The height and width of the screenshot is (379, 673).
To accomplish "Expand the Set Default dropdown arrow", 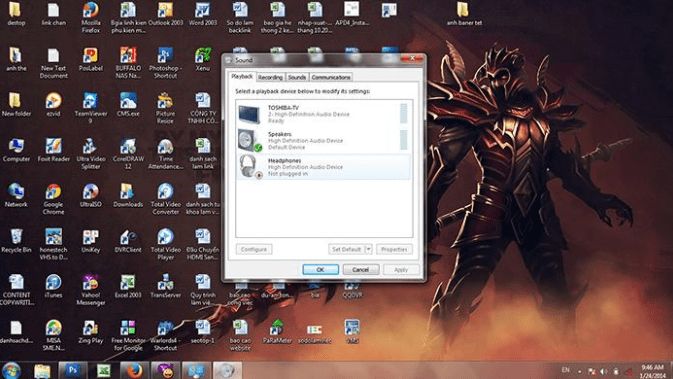I will 368,249.
